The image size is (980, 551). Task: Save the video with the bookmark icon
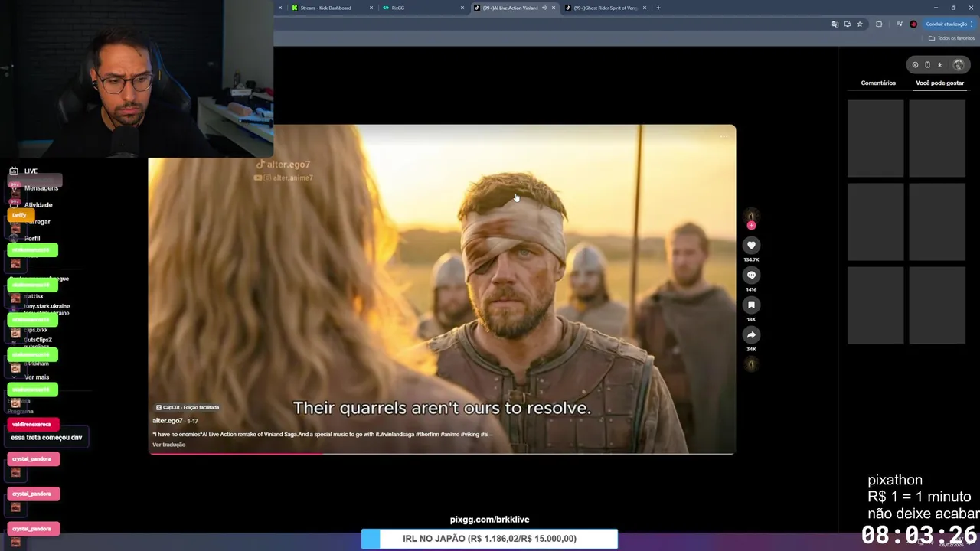click(751, 305)
